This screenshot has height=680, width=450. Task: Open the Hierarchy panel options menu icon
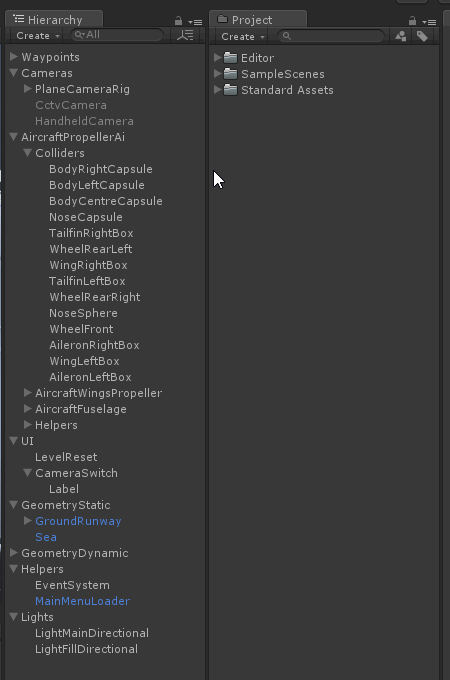pos(195,22)
